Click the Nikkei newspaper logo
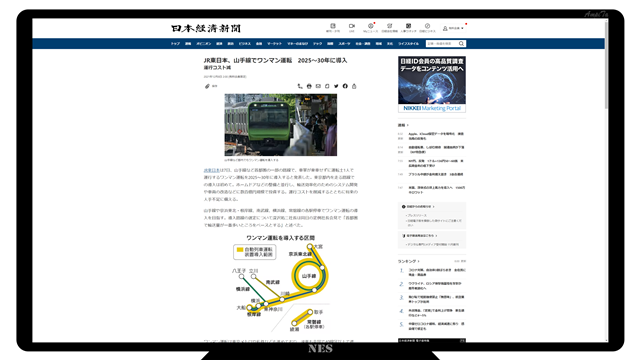The width and height of the screenshot is (640, 360). coord(206,29)
